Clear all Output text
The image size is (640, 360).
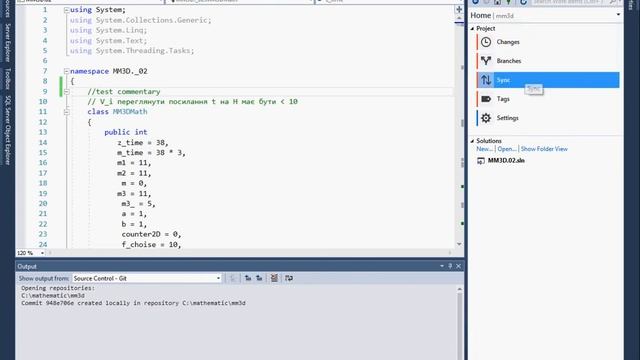tap(274, 278)
